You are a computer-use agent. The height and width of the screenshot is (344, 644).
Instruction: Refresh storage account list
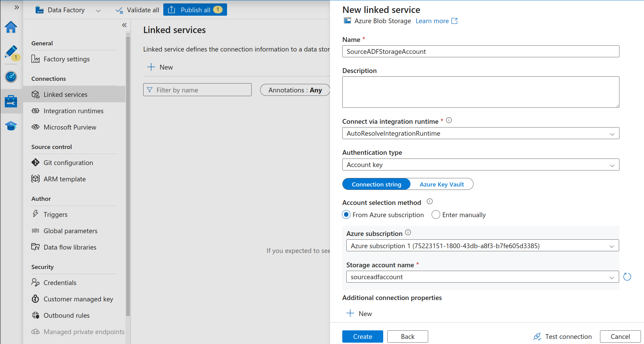click(627, 277)
